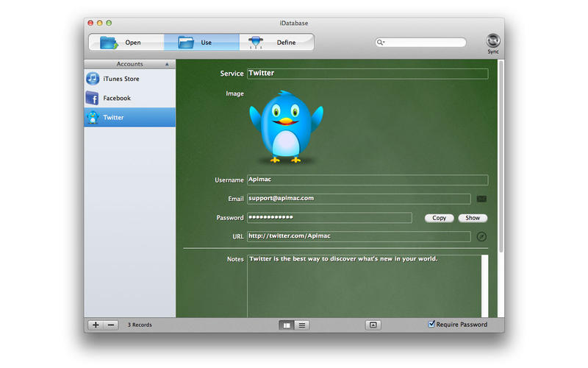Image resolution: width=588 pixels, height=368 pixels.
Task: Click the Service field
Action: point(367,73)
